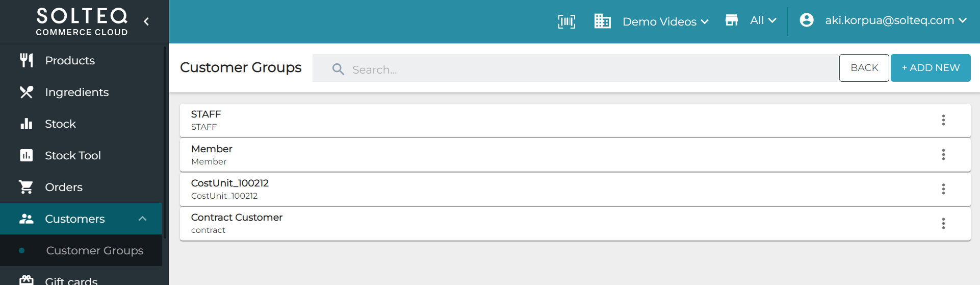This screenshot has height=285, width=980.
Task: Click the barcode scanner icon
Action: click(566, 21)
